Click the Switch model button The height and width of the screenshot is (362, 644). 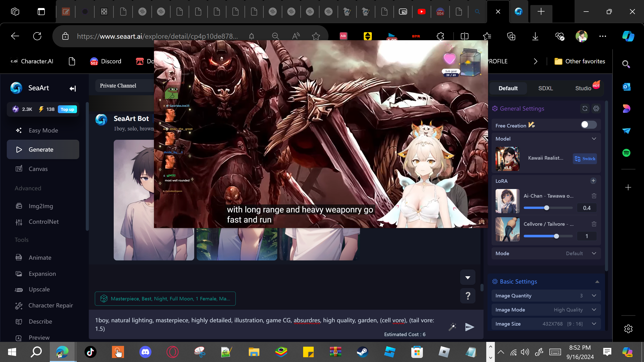click(585, 159)
